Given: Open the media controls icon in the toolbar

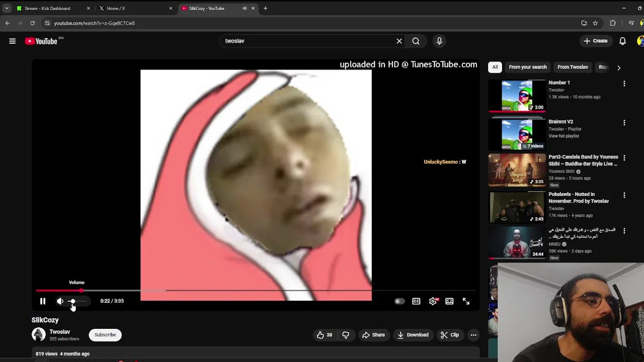Looking at the screenshot, I should click(631, 23).
